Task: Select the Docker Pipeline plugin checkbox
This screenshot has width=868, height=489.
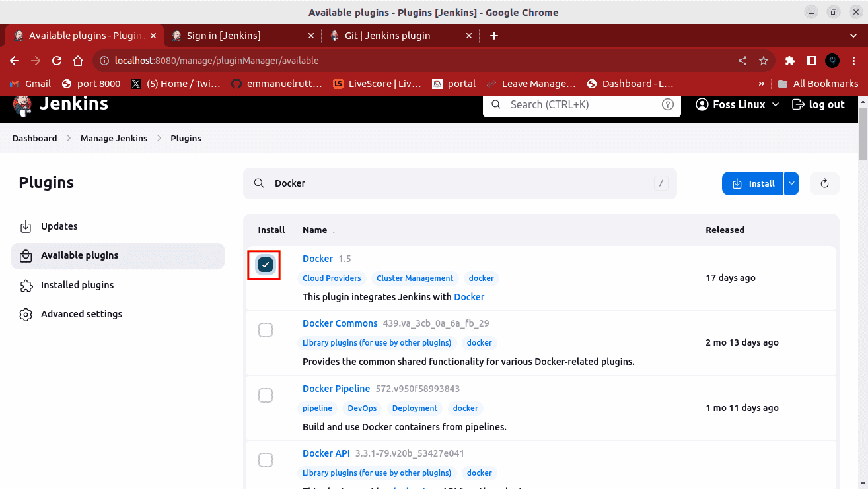Action: point(265,395)
